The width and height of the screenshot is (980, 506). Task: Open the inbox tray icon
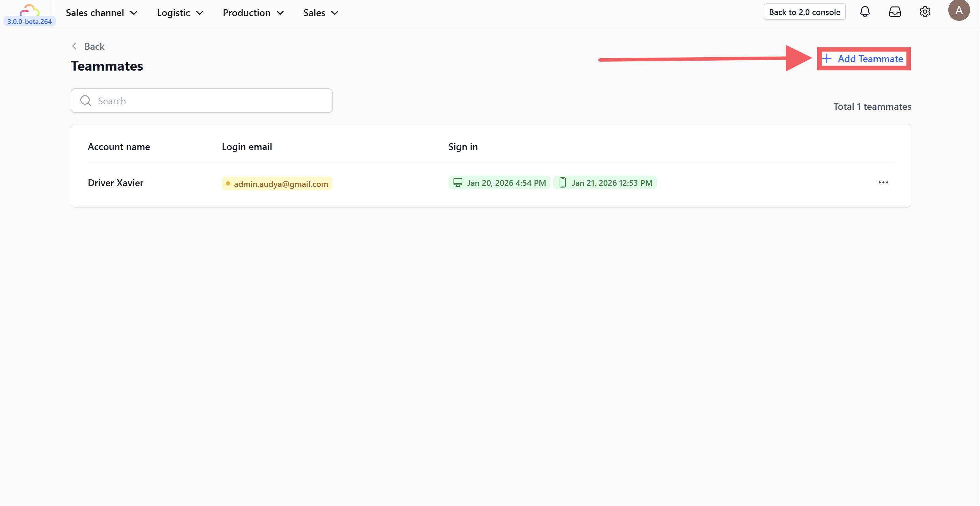(x=895, y=12)
